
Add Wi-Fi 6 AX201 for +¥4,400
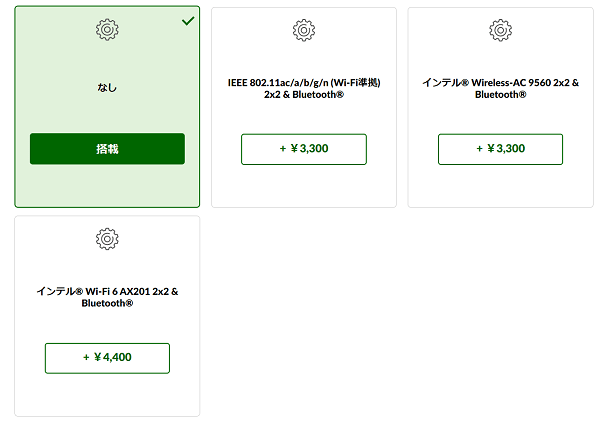coord(107,358)
